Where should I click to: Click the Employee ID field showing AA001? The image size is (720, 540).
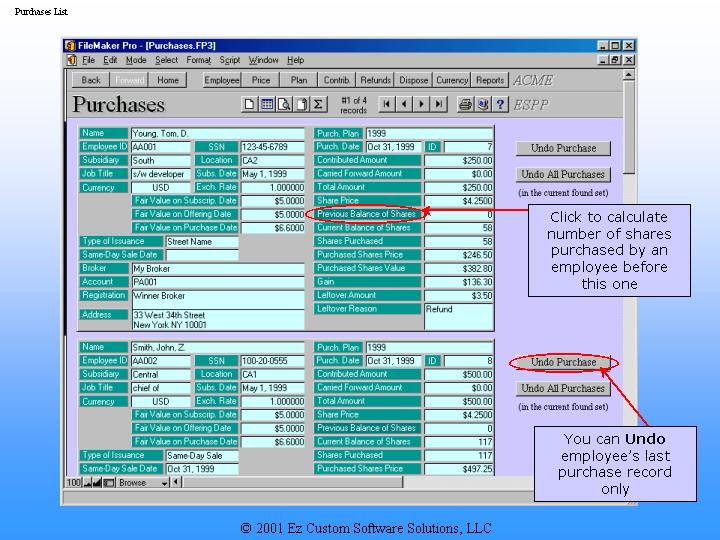[161, 147]
